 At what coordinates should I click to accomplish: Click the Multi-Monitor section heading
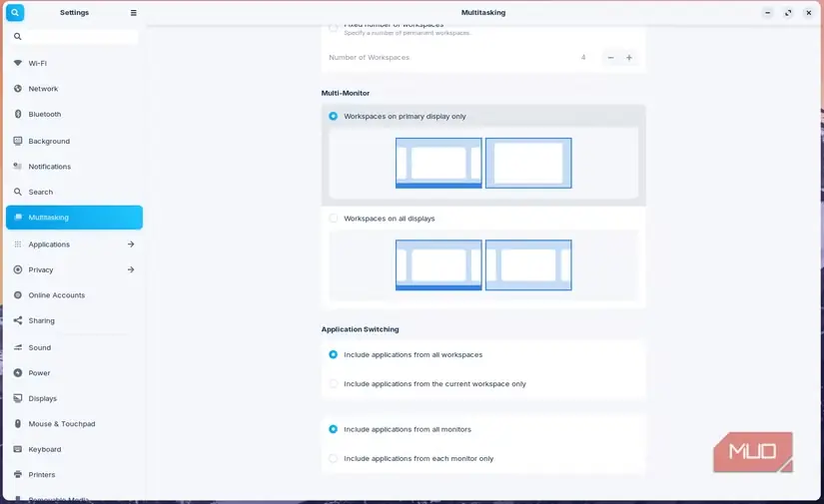pyautogui.click(x=346, y=93)
